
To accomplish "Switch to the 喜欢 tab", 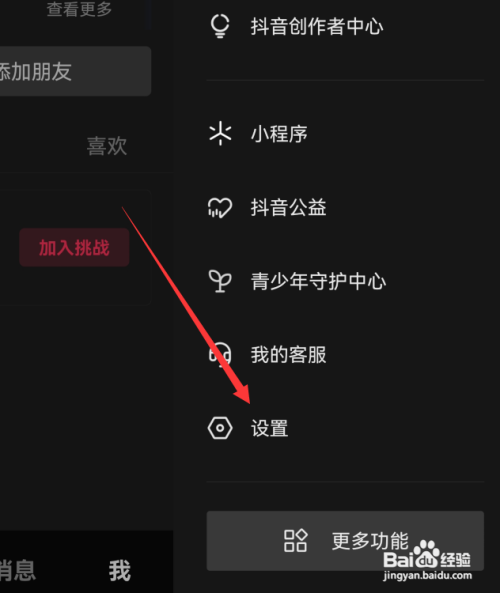I will point(107,146).
